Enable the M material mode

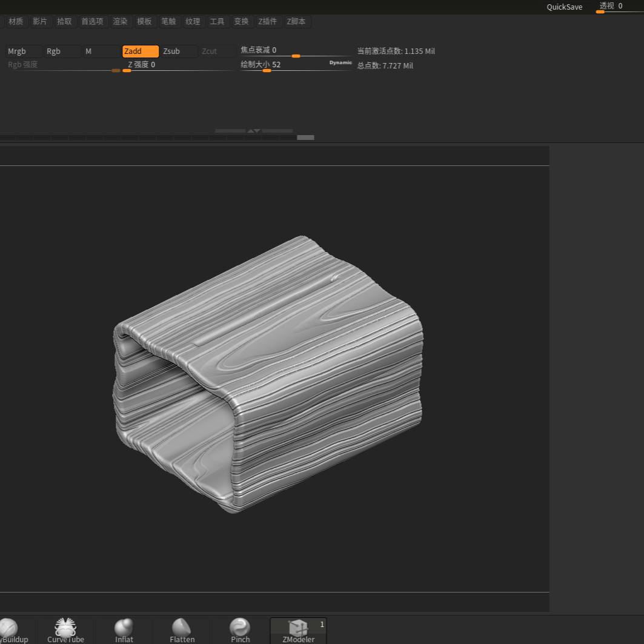pyautogui.click(x=101, y=51)
